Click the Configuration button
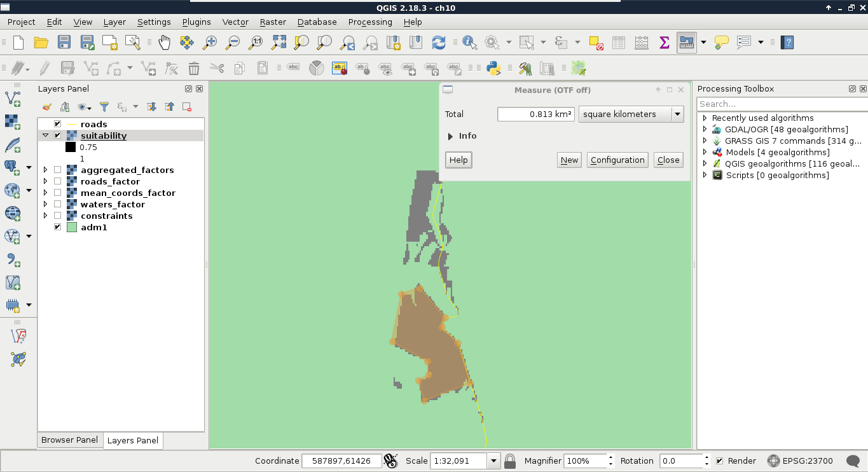868x472 pixels. tap(617, 160)
